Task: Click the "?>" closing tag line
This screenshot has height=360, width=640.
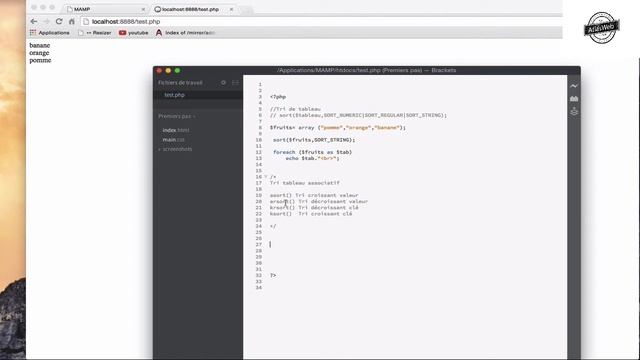Action: pyautogui.click(x=273, y=275)
